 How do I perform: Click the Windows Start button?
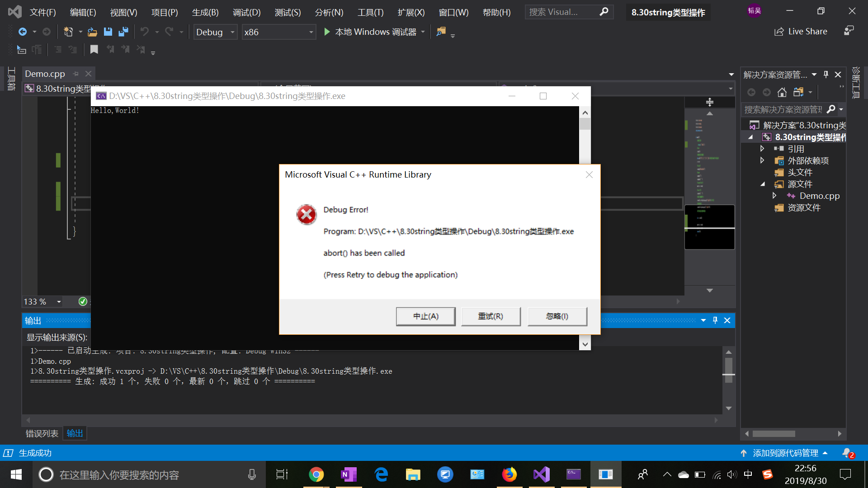point(16,474)
